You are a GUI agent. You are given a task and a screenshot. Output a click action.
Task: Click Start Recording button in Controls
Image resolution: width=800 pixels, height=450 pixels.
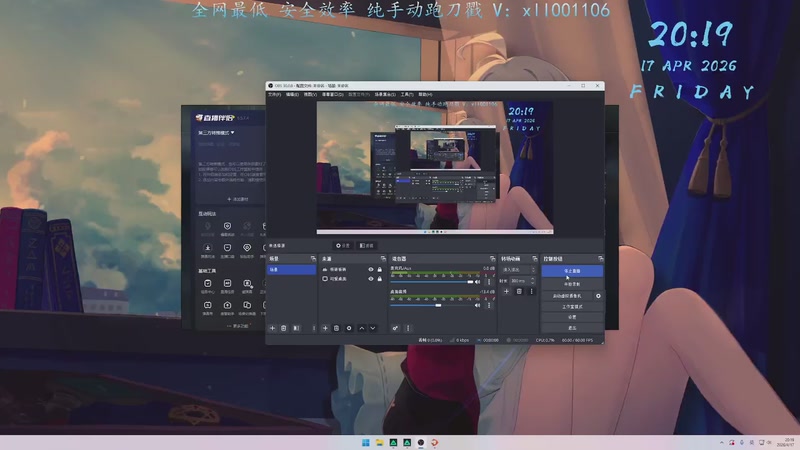[x=572, y=284]
